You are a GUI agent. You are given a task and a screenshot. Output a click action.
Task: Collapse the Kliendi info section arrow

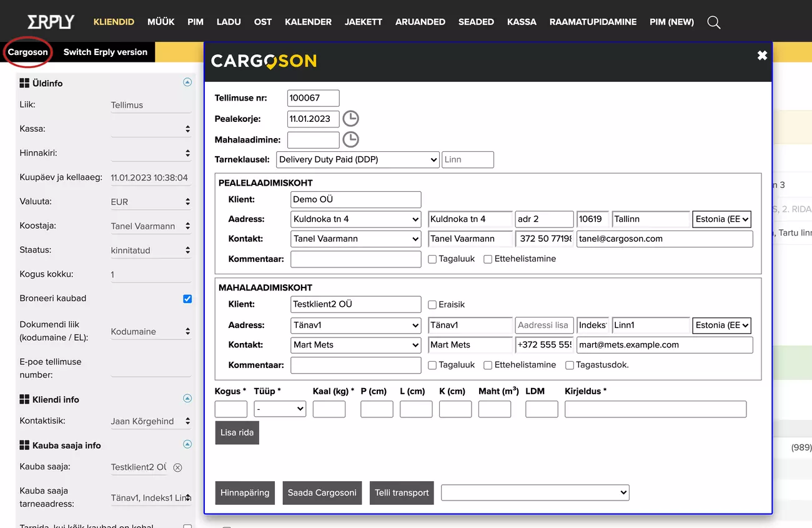click(187, 399)
